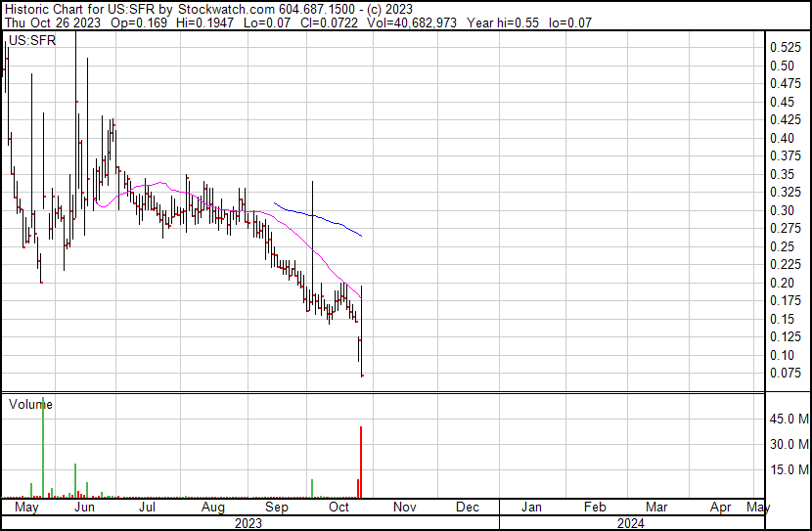
Task: Click the 15.0 M volume axis label
Action: (789, 470)
